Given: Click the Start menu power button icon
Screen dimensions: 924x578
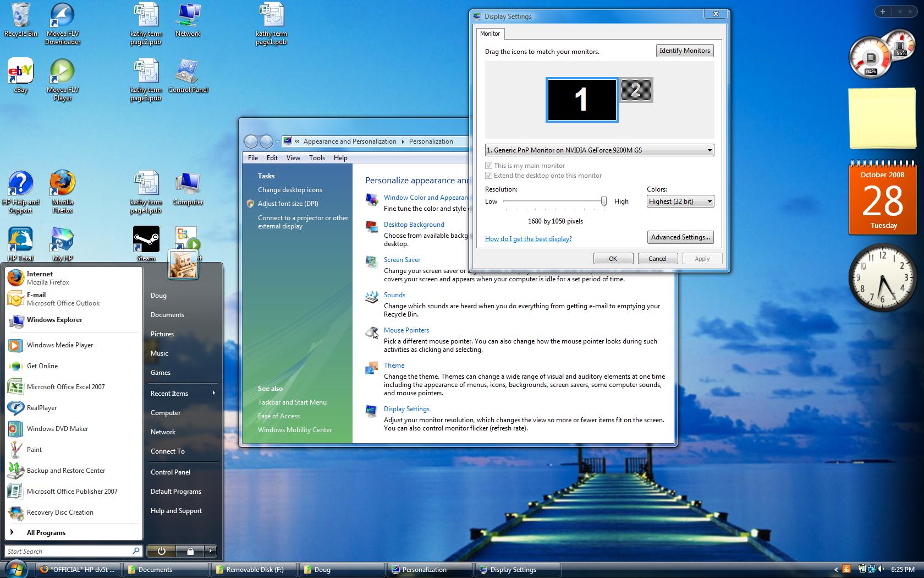Looking at the screenshot, I should click(161, 551).
